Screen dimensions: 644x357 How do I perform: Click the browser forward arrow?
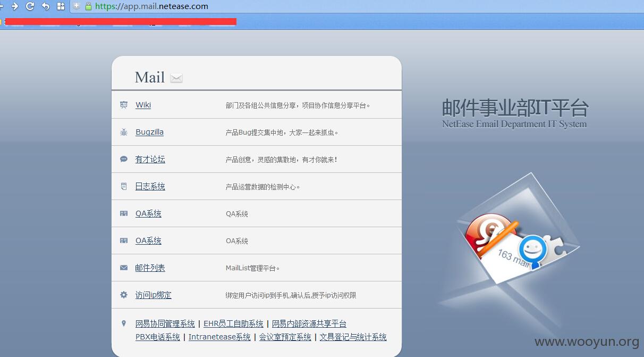pyautogui.click(x=15, y=6)
